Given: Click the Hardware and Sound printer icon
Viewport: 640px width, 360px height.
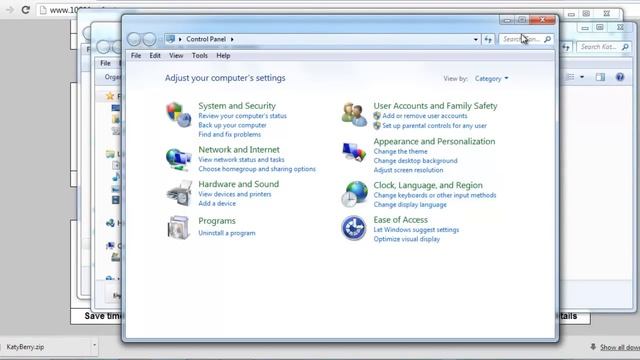Looking at the screenshot, I should (179, 193).
